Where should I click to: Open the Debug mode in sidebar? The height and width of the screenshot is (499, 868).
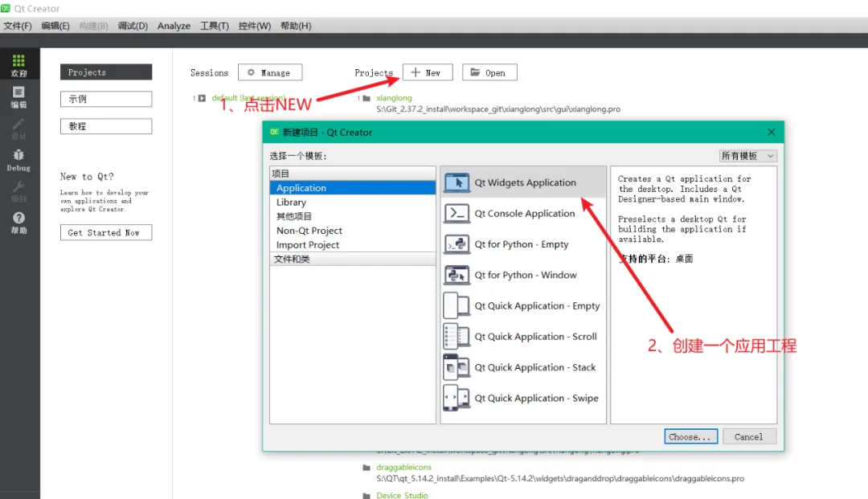coord(18,160)
